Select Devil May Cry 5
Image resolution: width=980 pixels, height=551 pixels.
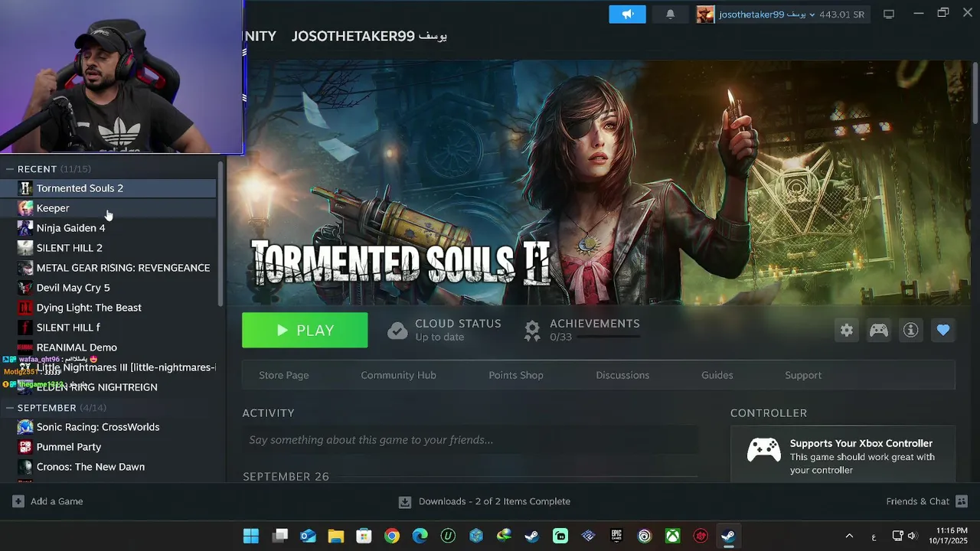(108, 288)
